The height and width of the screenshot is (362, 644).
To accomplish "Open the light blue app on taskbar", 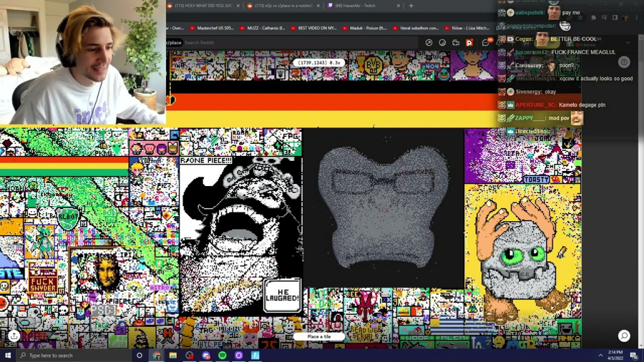I will pos(255,356).
